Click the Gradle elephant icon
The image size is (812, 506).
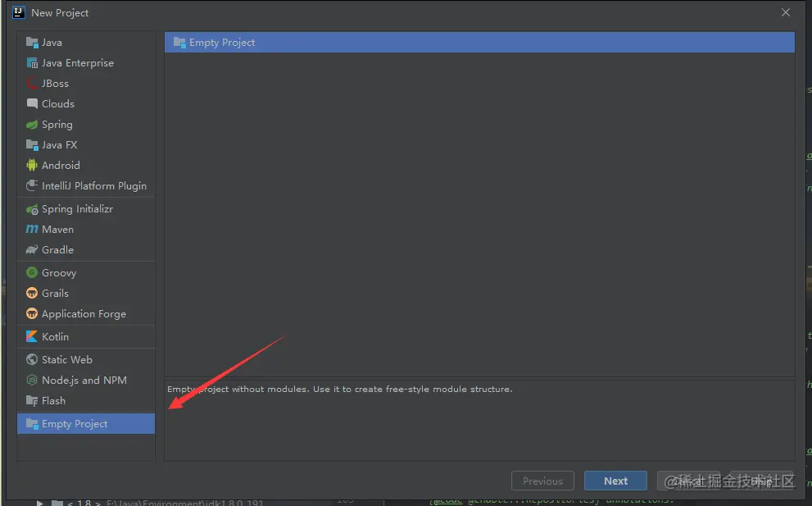[32, 250]
